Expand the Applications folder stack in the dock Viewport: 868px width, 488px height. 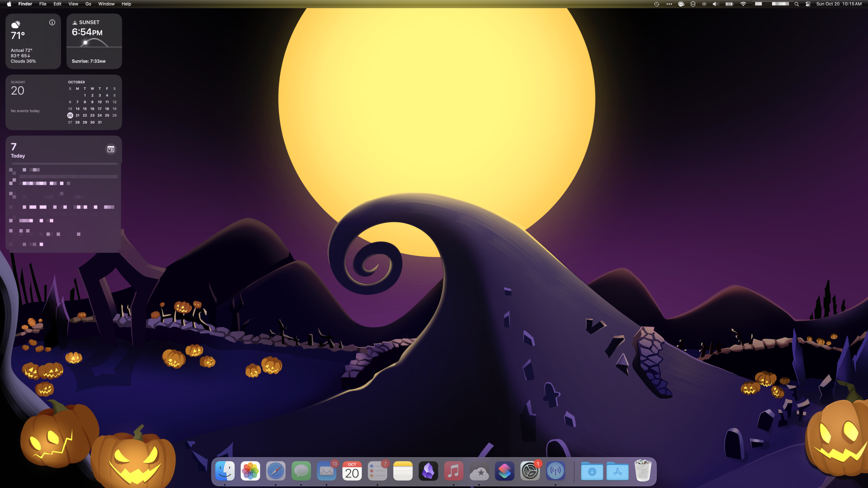(618, 471)
